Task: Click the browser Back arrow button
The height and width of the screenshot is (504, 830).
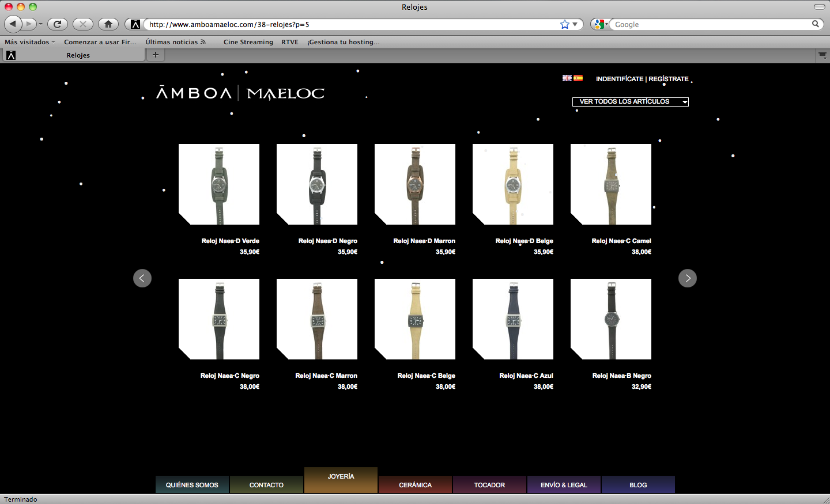Action: (13, 24)
